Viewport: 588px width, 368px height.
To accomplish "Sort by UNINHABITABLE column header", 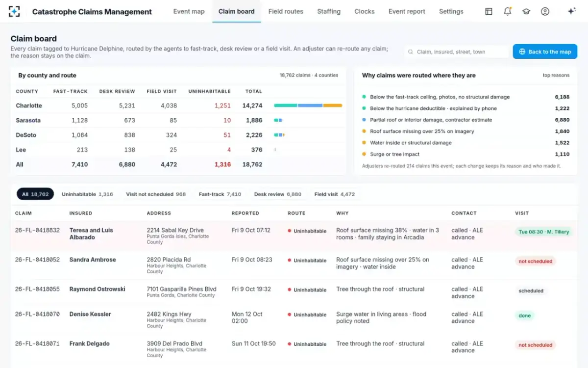I will (x=209, y=91).
